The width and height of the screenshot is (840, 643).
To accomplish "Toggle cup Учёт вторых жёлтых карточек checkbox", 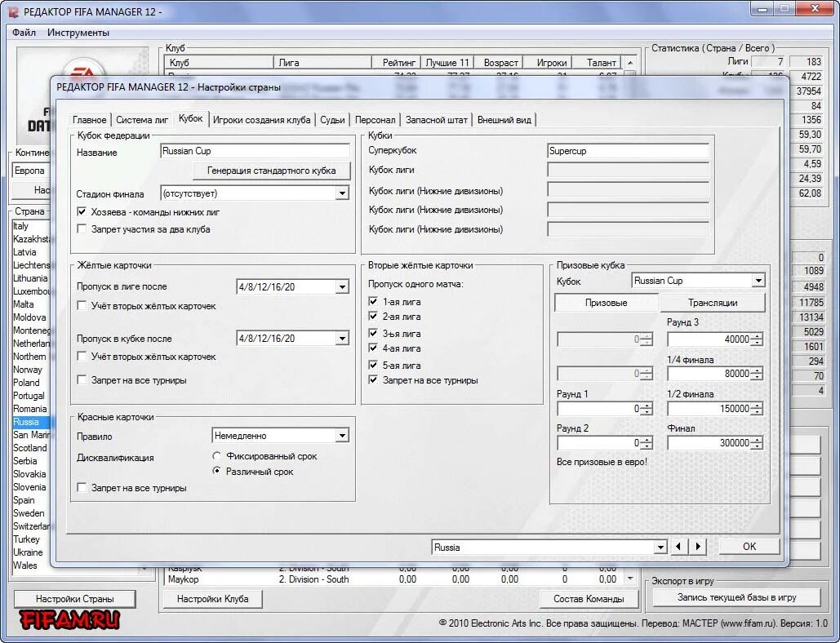I will click(x=82, y=356).
